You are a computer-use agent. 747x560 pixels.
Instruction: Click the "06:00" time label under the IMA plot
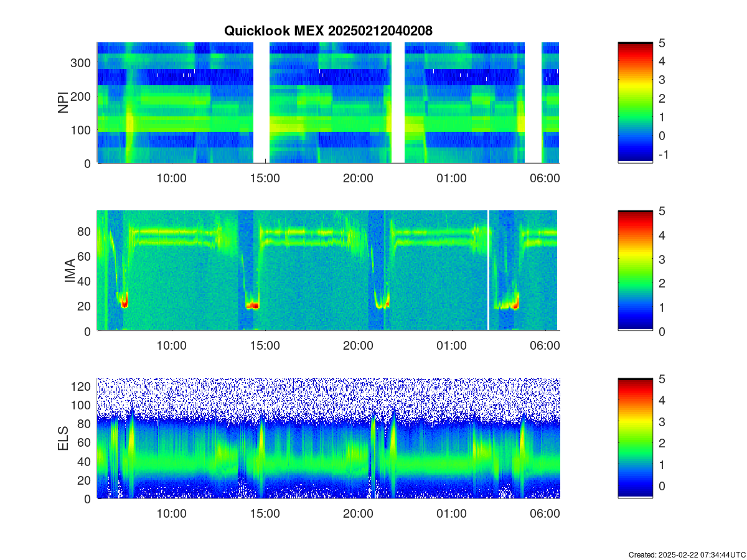(x=545, y=346)
